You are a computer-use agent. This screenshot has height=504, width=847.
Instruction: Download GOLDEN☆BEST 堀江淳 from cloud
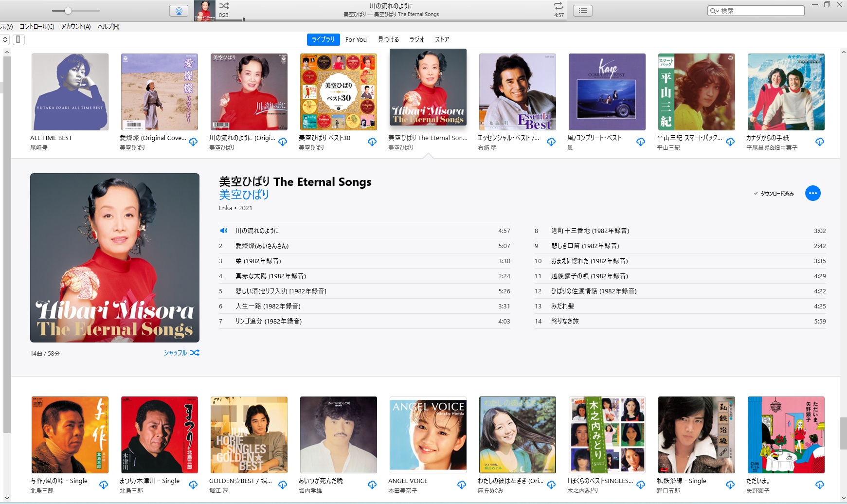[x=283, y=485]
